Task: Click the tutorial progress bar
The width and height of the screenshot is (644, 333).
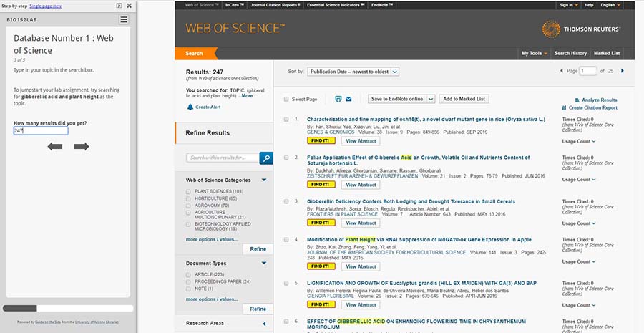Action: (x=68, y=309)
